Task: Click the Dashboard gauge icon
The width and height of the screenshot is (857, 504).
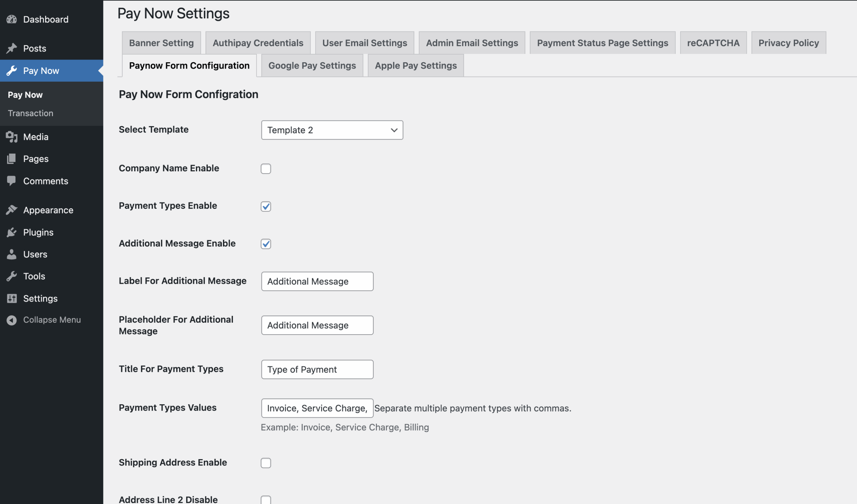Action: tap(12, 19)
